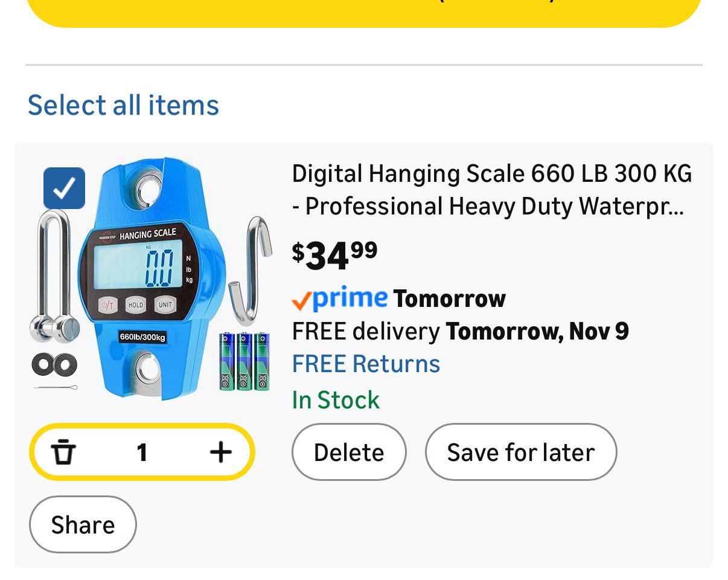The height and width of the screenshot is (580, 728).
Task: Click the In Stock status text
Action: point(336,400)
